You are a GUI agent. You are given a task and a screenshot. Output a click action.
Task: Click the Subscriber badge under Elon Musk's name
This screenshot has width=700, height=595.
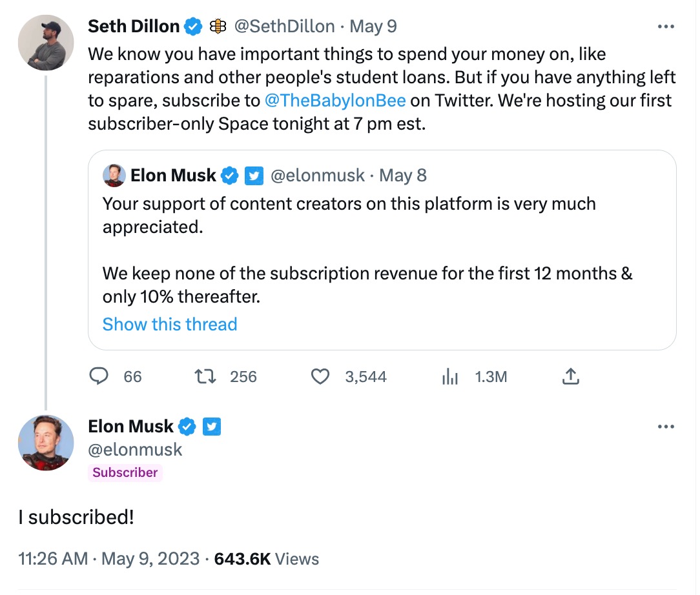click(x=125, y=472)
